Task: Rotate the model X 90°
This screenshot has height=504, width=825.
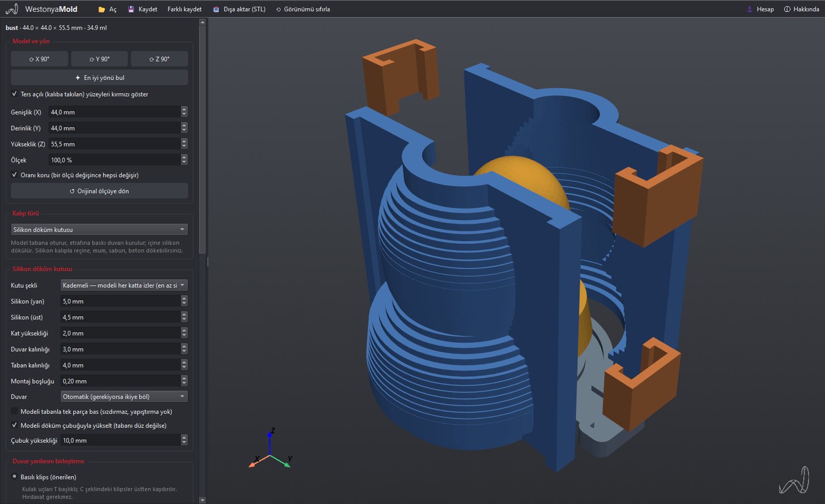Action: tap(39, 59)
